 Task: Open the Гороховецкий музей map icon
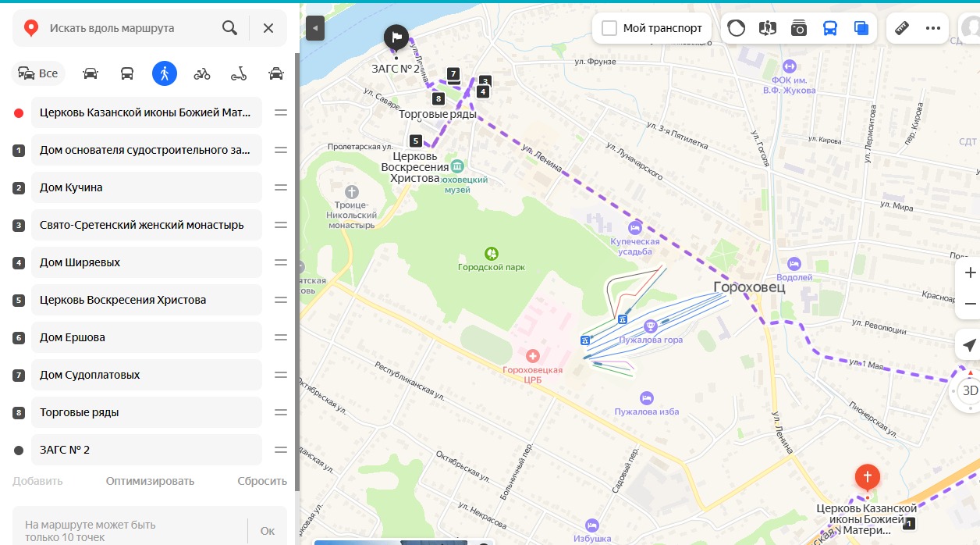tap(457, 166)
